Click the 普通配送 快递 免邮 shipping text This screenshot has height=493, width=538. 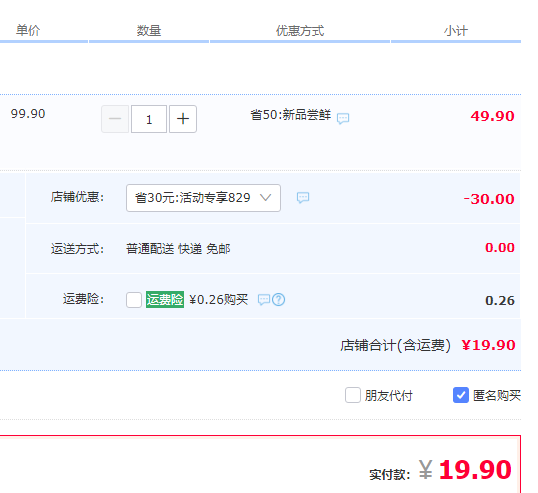point(178,249)
